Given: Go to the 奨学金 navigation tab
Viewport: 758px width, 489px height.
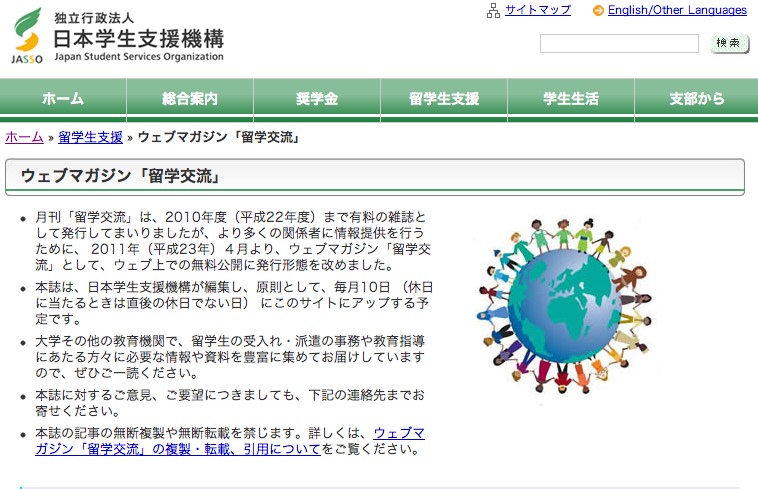Looking at the screenshot, I should pos(317,99).
